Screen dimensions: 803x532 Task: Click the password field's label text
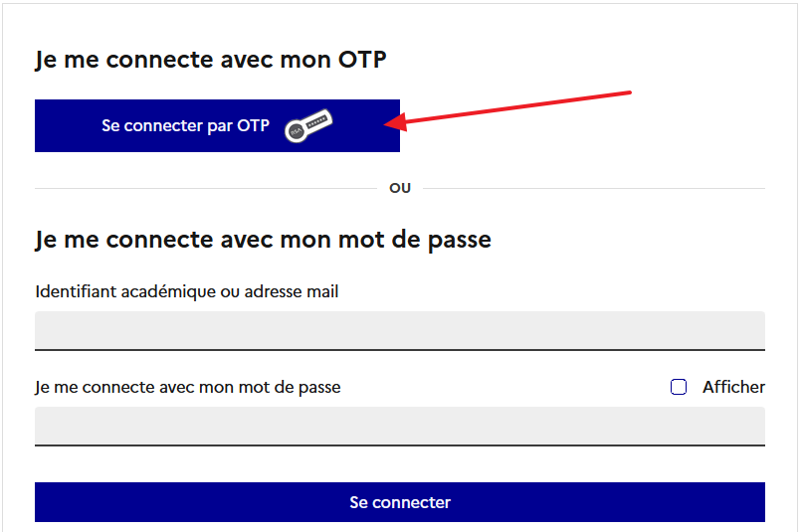187,387
